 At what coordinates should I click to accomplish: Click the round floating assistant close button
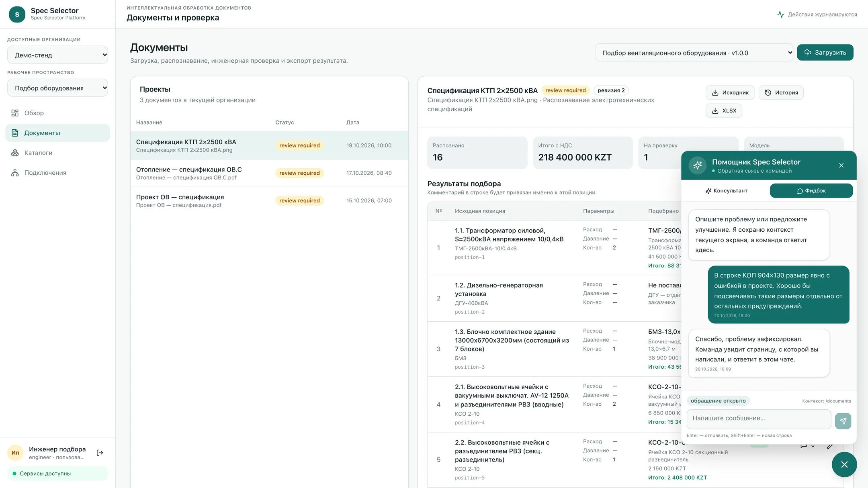[x=844, y=464]
